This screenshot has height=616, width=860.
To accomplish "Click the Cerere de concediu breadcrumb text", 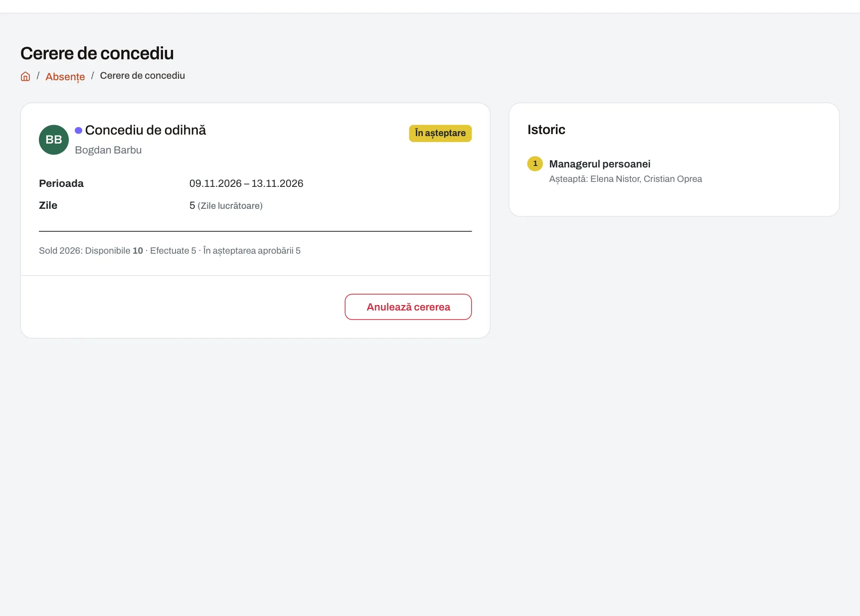I will click(x=143, y=76).
